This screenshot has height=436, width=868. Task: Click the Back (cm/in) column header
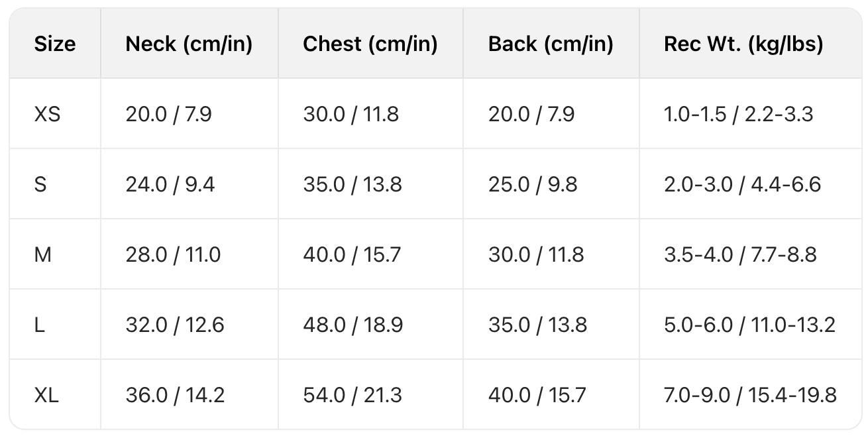coord(550,44)
